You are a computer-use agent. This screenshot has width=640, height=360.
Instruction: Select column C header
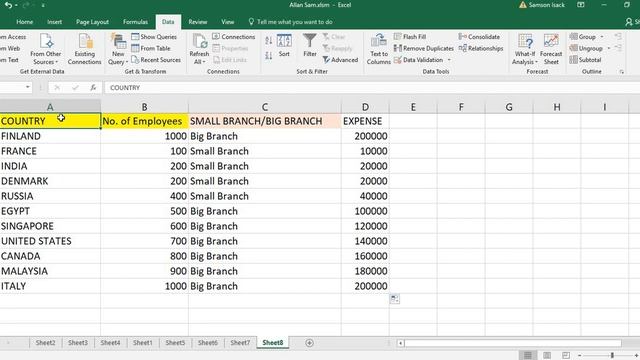point(264,107)
